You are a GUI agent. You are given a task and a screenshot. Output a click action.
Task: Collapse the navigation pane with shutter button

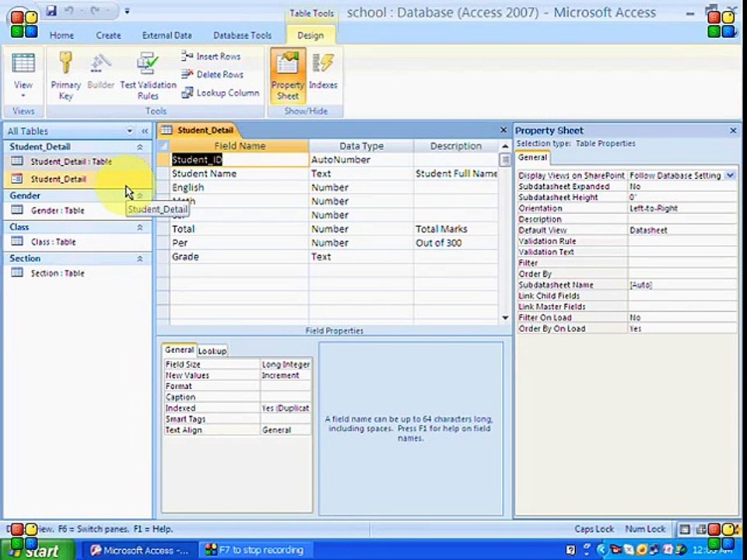(x=145, y=131)
